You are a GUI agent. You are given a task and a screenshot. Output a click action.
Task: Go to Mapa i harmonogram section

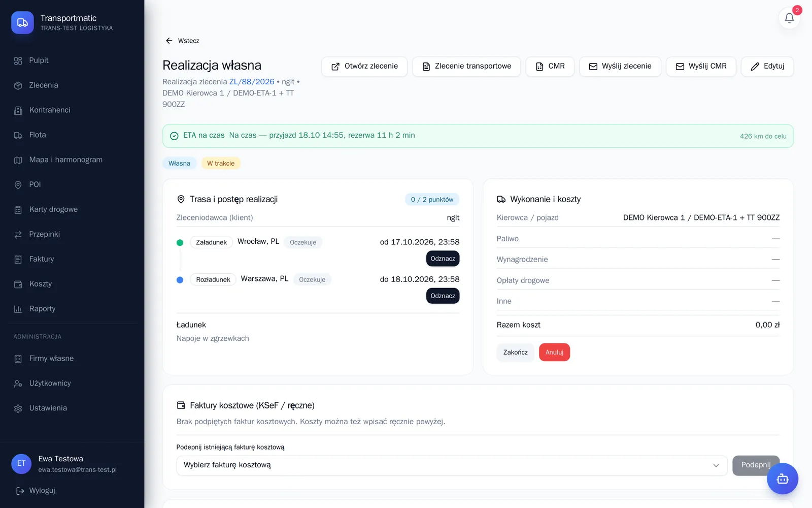tap(72, 160)
